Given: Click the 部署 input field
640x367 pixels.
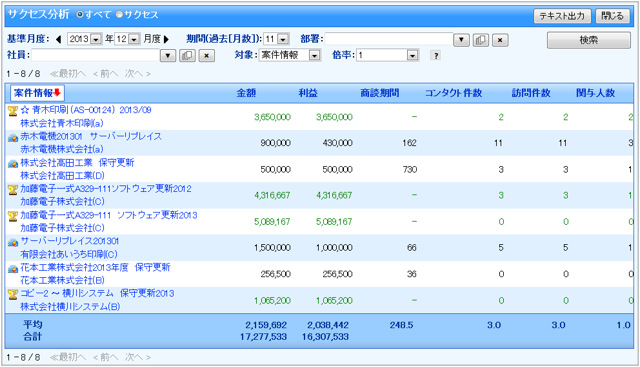Looking at the screenshot, I should pos(389,39).
